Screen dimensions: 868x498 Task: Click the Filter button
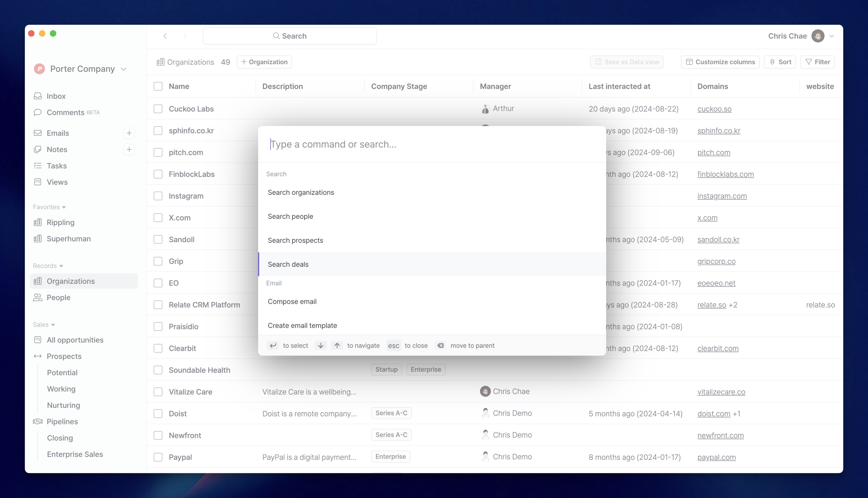(x=817, y=62)
